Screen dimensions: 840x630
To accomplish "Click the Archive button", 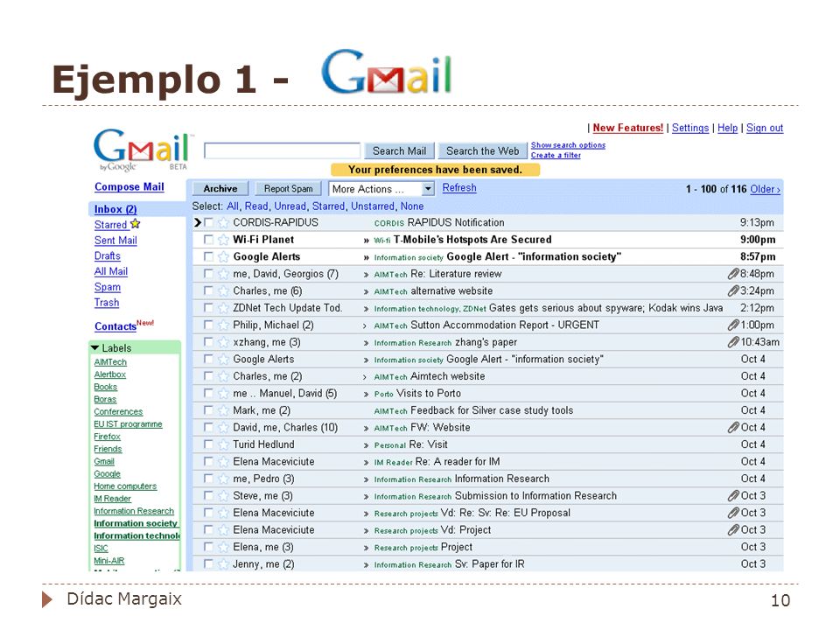I will tap(220, 189).
